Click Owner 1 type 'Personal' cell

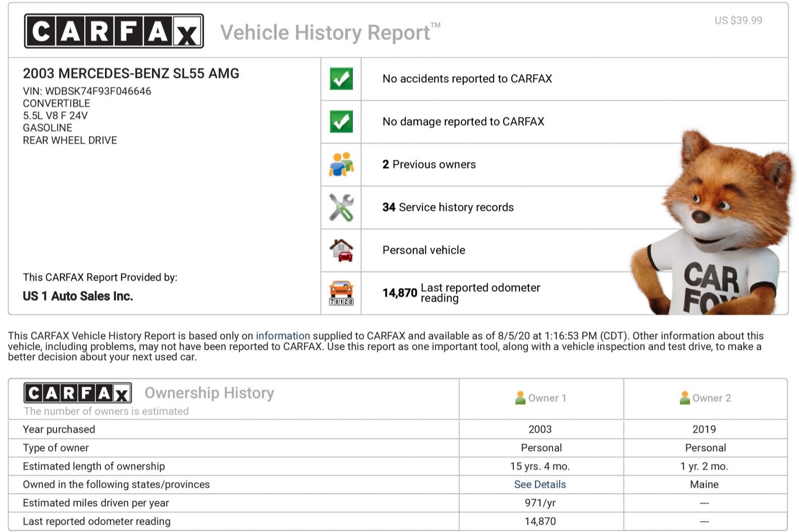point(541,448)
